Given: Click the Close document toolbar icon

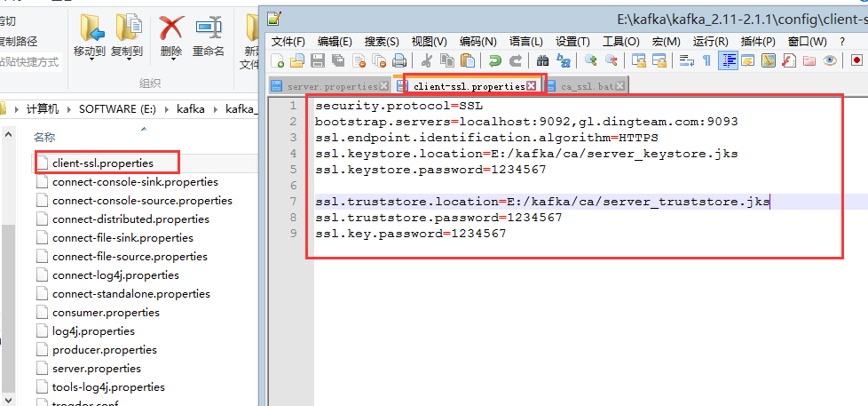Looking at the screenshot, I should (359, 61).
